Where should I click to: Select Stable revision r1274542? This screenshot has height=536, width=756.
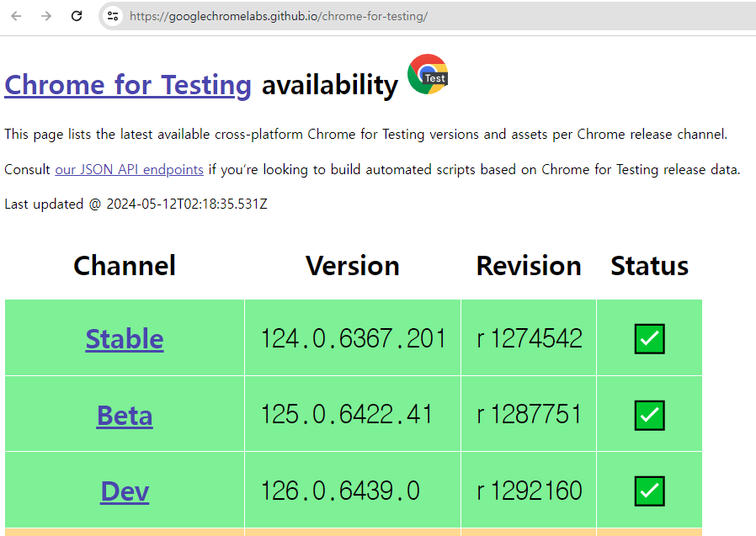tap(529, 338)
